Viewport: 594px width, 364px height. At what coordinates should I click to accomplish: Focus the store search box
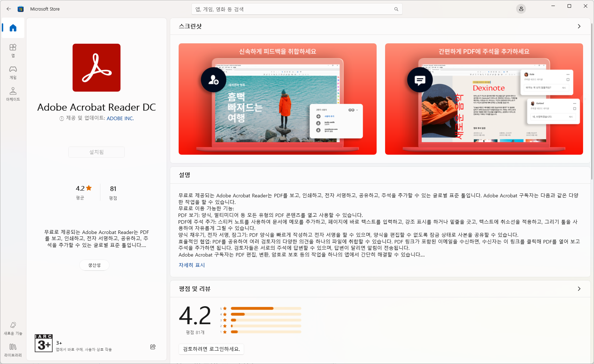click(297, 9)
